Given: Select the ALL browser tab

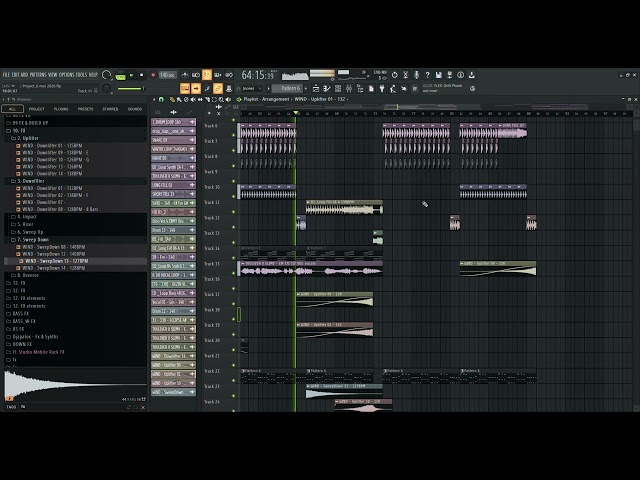Looking at the screenshot, I should pyautogui.click(x=12, y=109).
